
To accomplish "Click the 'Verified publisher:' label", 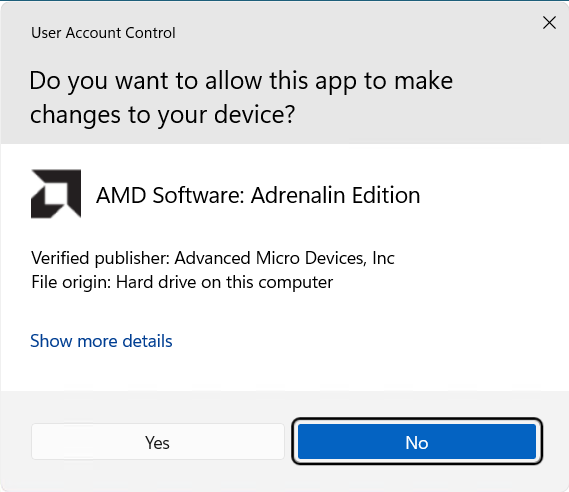I will 101,259.
